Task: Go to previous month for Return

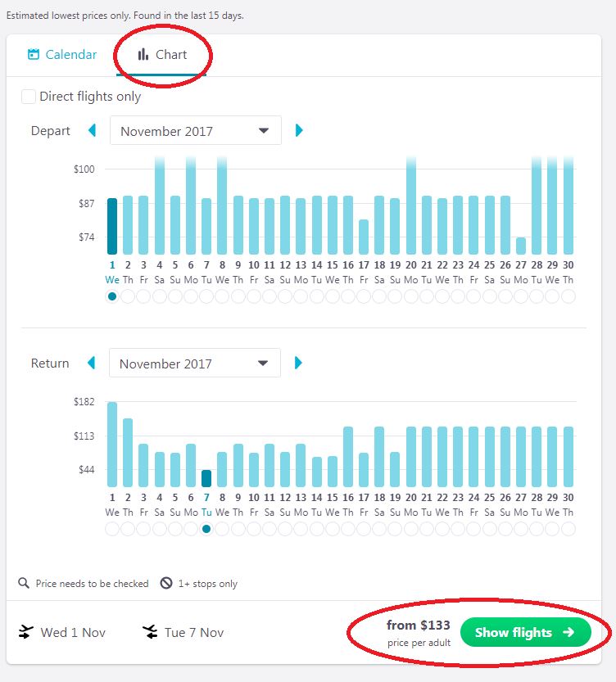Action: (93, 363)
